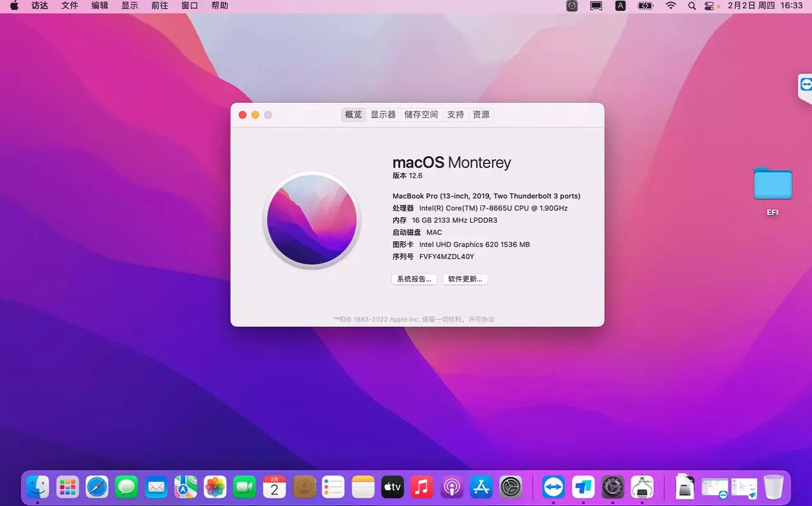The width and height of the screenshot is (812, 506).
Task: Open Spotlight search from the menu bar
Action: tap(691, 6)
